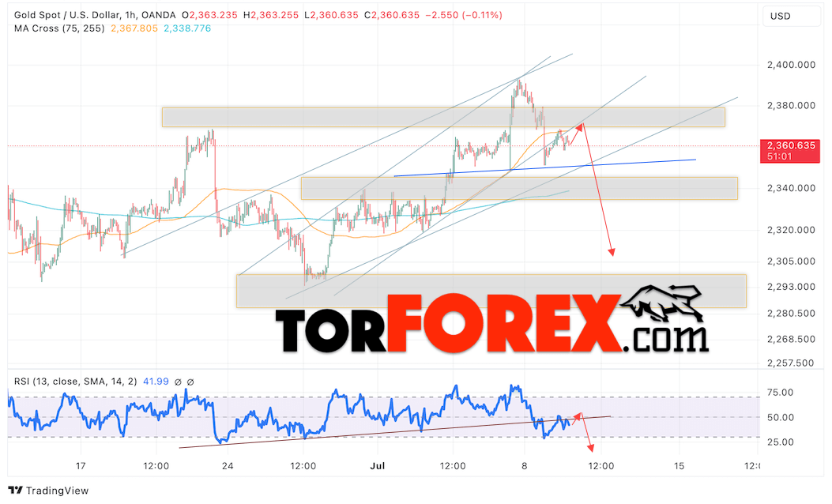Click the 2,268.500 price axis label
Image resolution: width=832 pixels, height=504 pixels.
(x=791, y=338)
